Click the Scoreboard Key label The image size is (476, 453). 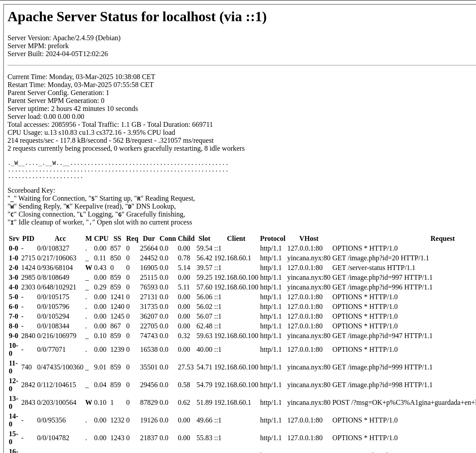(x=31, y=190)
